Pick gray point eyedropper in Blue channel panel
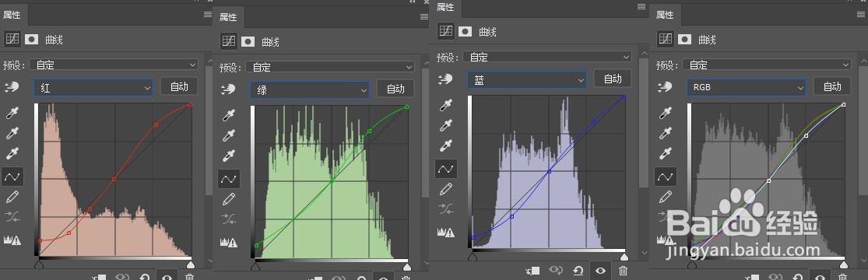Viewport: 868px width, 280px height. click(446, 125)
